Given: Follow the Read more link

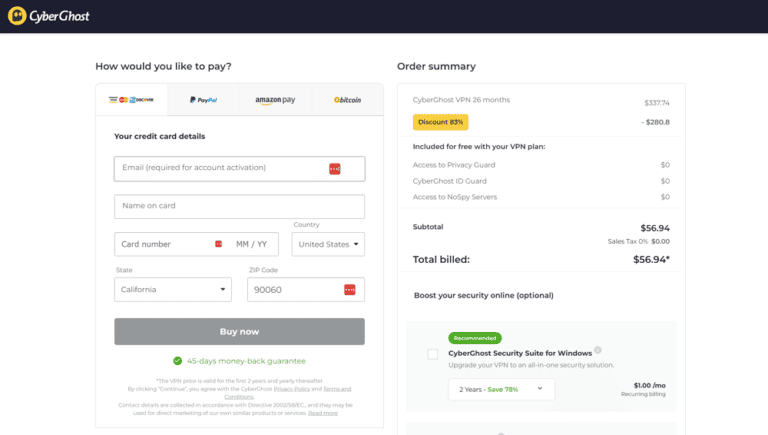Looking at the screenshot, I should (323, 412).
